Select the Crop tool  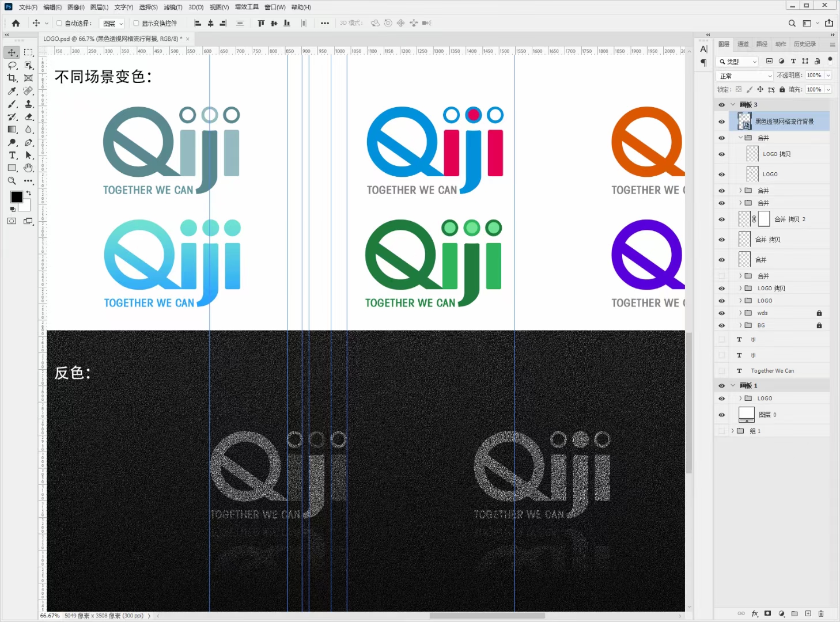[x=12, y=78]
